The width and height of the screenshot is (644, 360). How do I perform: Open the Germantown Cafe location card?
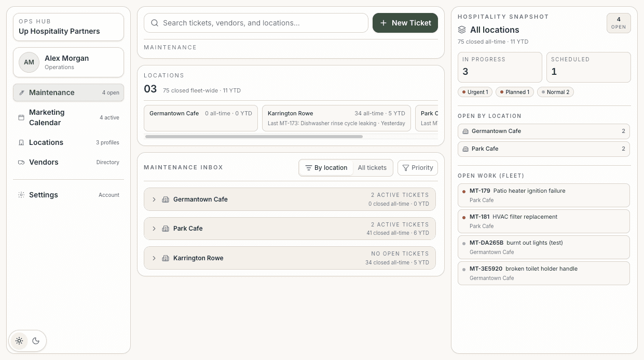(201, 118)
